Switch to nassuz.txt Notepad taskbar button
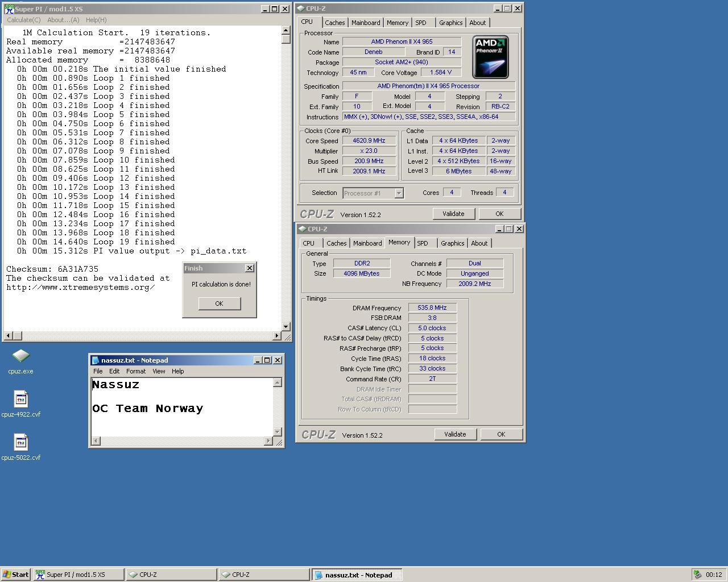The image size is (728, 582). (x=357, y=575)
